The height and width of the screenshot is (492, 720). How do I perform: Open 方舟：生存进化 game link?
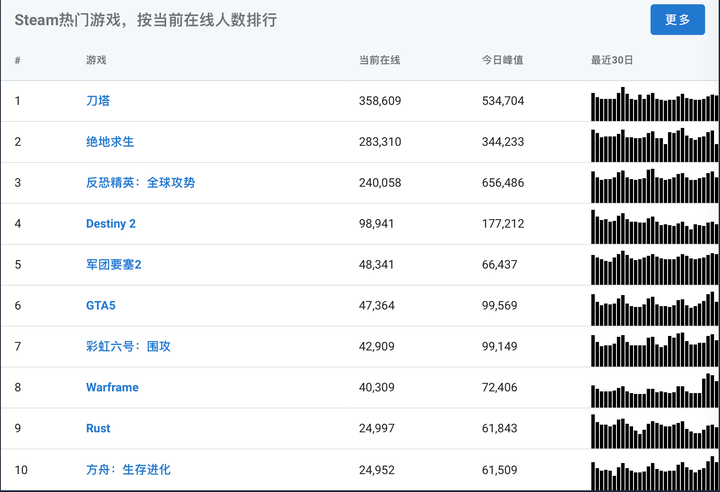coord(128,469)
